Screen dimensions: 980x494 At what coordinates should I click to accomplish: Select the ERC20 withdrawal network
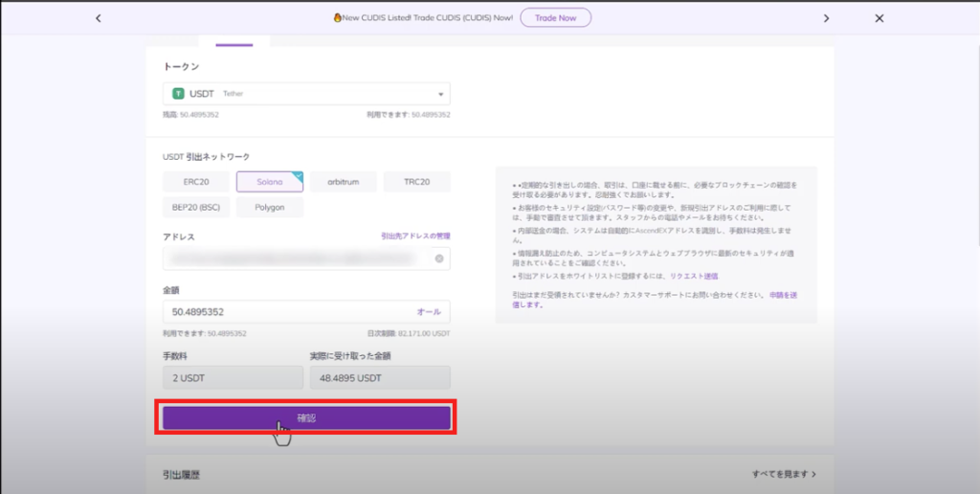[x=196, y=182]
